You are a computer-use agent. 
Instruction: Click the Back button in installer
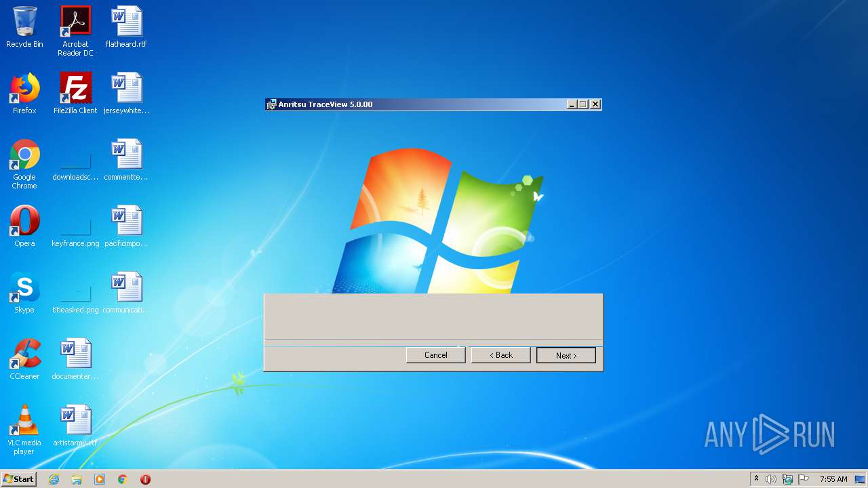501,355
